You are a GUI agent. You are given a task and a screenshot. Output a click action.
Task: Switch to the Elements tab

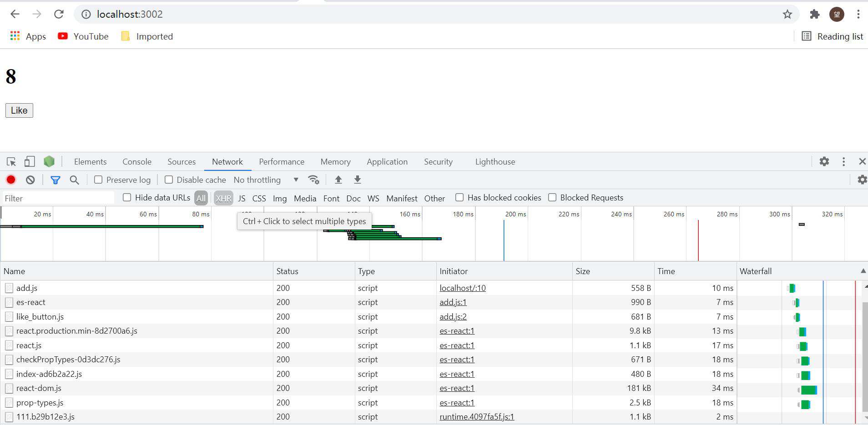(90, 162)
